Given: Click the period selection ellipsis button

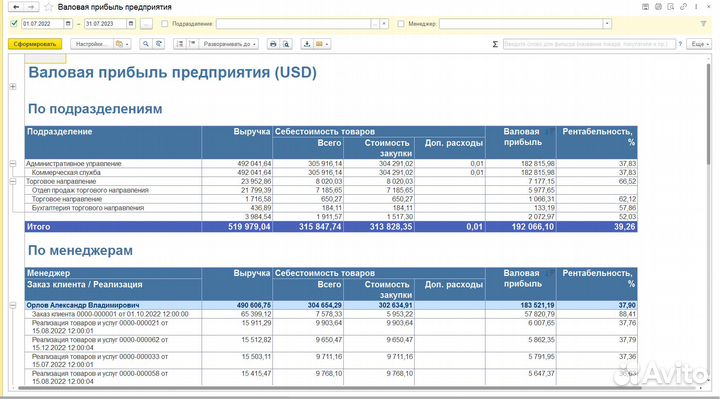Looking at the screenshot, I should [146, 23].
